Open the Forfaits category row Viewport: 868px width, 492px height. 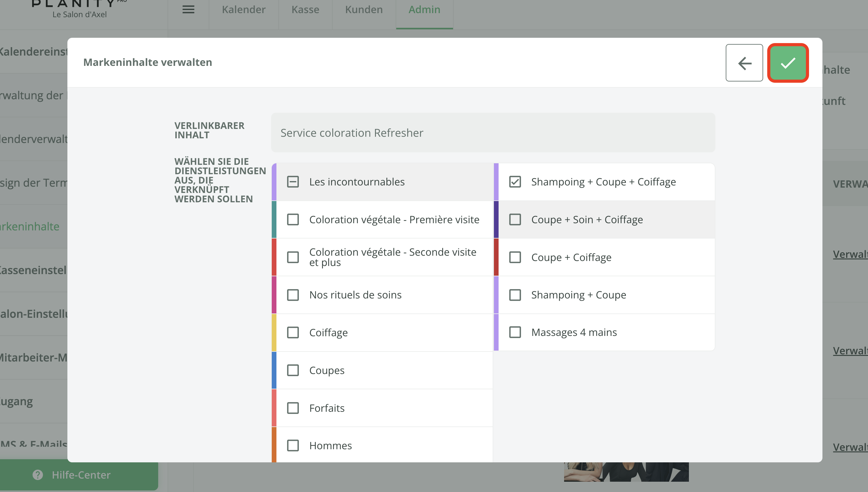pos(327,408)
